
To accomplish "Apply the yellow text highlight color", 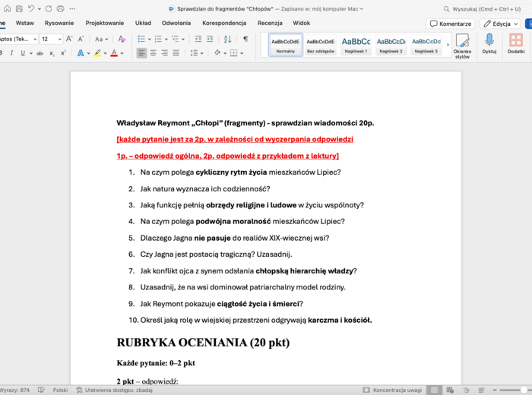I will [x=97, y=53].
